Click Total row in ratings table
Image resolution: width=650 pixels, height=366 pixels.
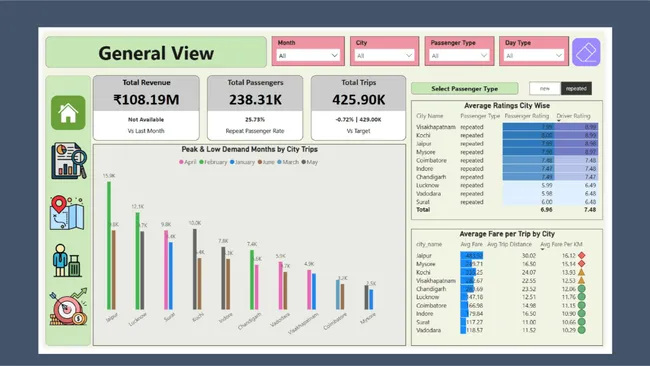tap(507, 210)
